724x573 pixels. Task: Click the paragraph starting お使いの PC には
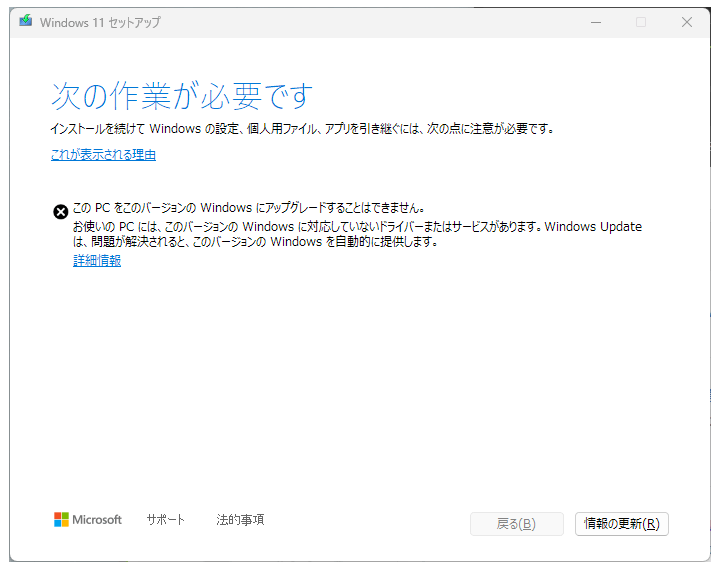(357, 234)
